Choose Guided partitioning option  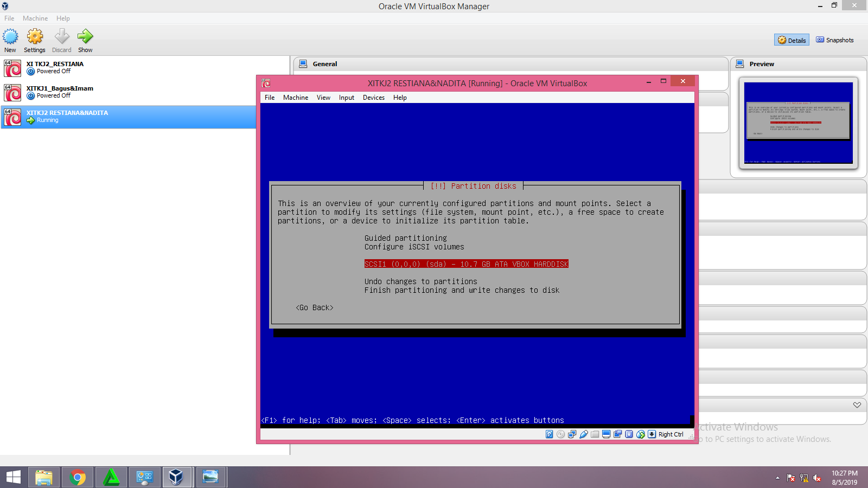[406, 238]
